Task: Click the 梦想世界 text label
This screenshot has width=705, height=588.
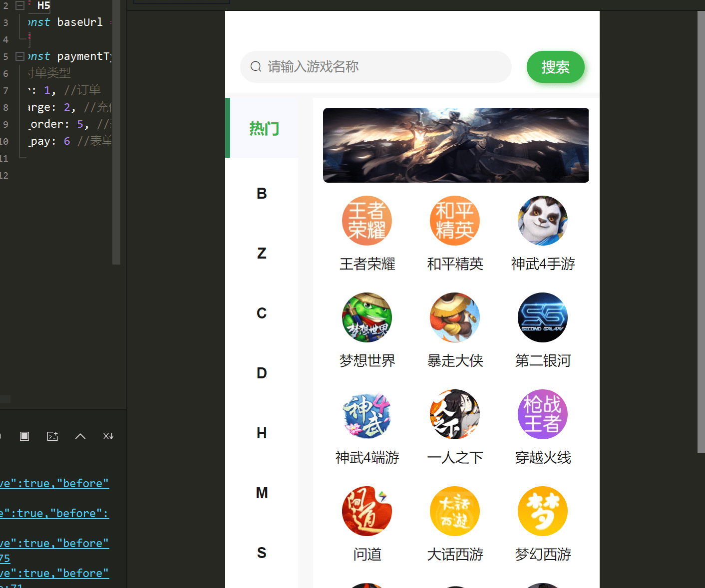Action: 367,360
